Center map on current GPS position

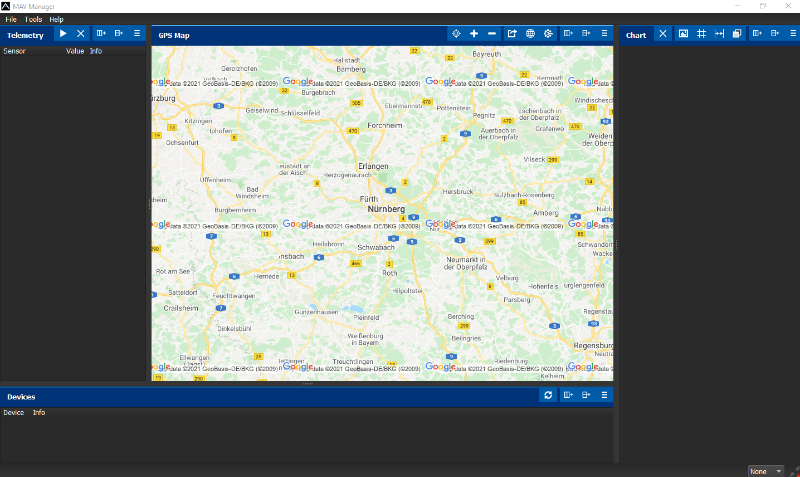tap(456, 34)
